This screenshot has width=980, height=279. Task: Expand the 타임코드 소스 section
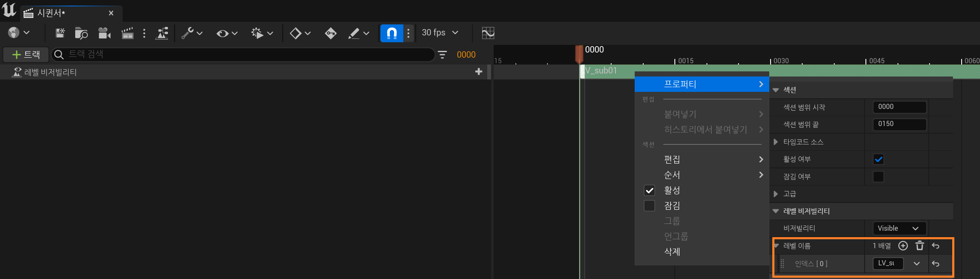coord(776,142)
